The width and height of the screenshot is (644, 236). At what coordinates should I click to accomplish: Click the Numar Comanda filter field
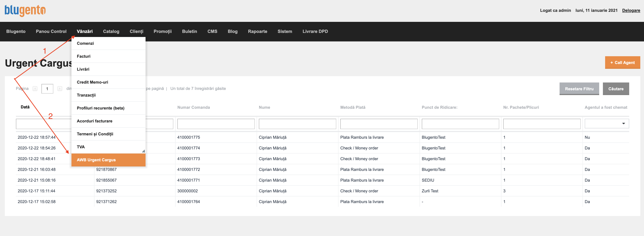216,124
